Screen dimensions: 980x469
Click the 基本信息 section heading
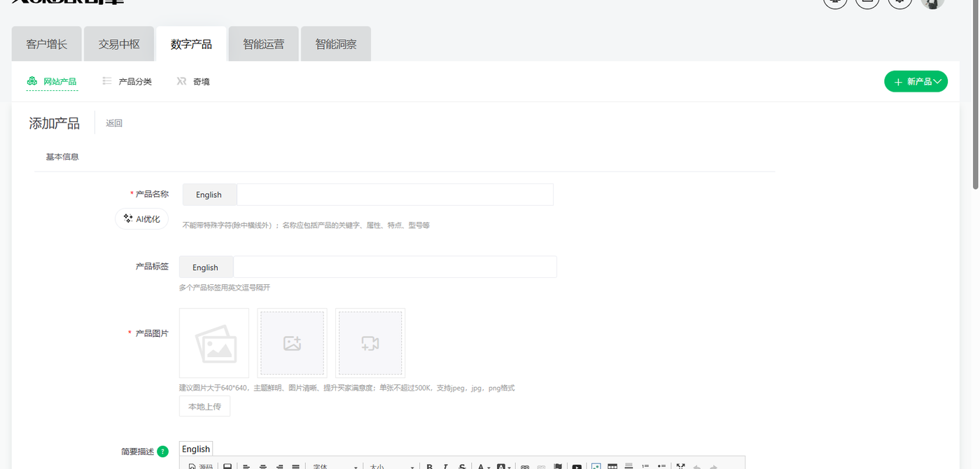62,157
